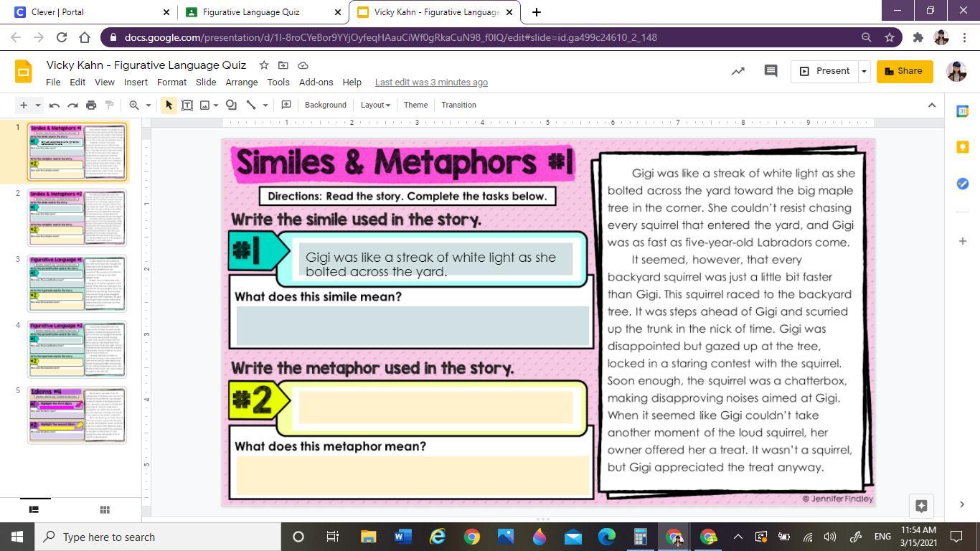
Task: Click the paint format tool
Action: [109, 105]
